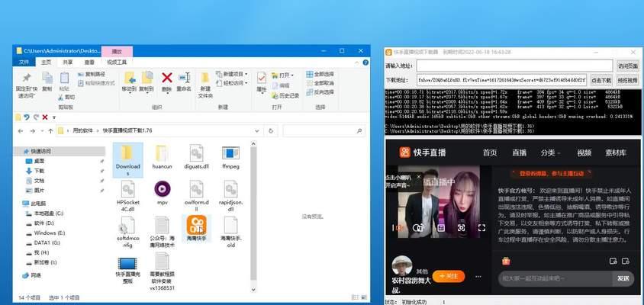The height and width of the screenshot is (305, 644).
Task: Click 反向选择 invert selection
Action: click(320, 92)
